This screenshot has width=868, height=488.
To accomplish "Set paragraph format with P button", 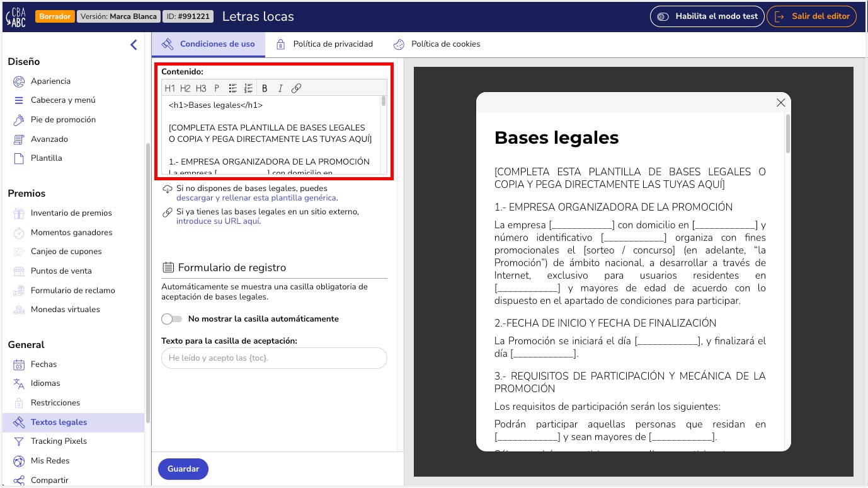I will 217,88.
